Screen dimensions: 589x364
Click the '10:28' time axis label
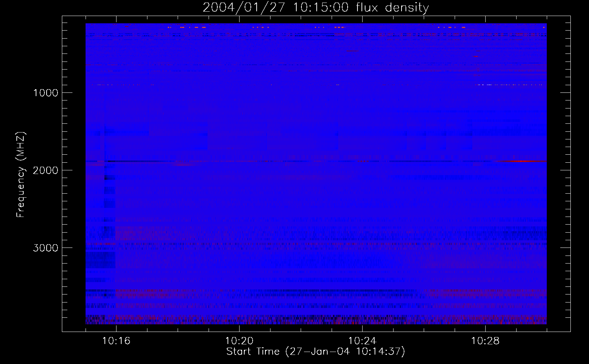click(485, 341)
